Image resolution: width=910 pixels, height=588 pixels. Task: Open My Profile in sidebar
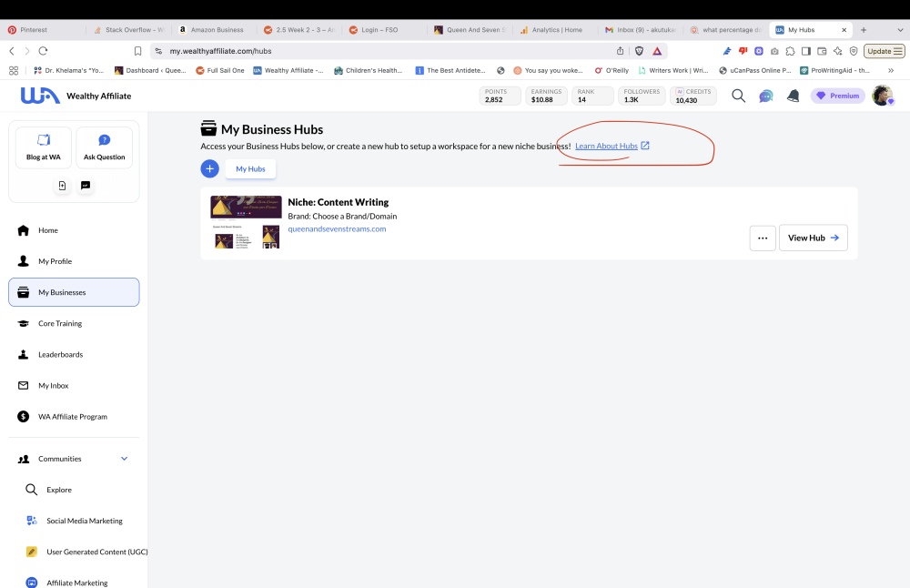pyautogui.click(x=74, y=261)
